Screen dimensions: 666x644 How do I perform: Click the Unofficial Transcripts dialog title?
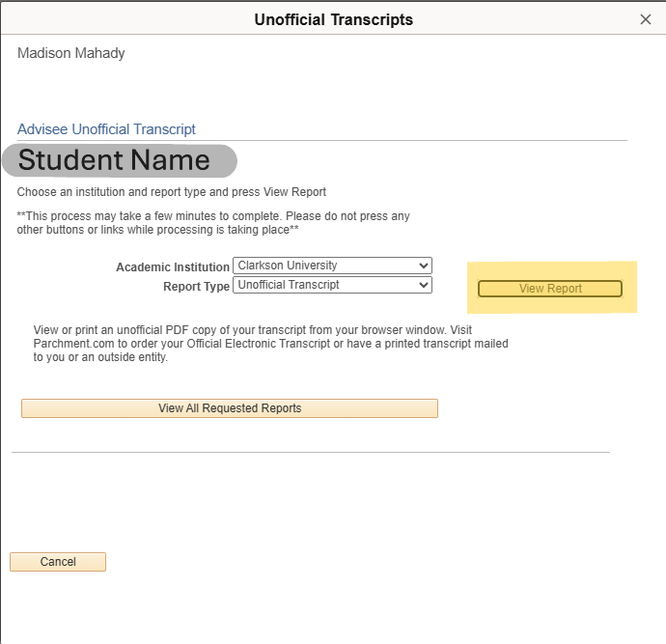point(333,19)
